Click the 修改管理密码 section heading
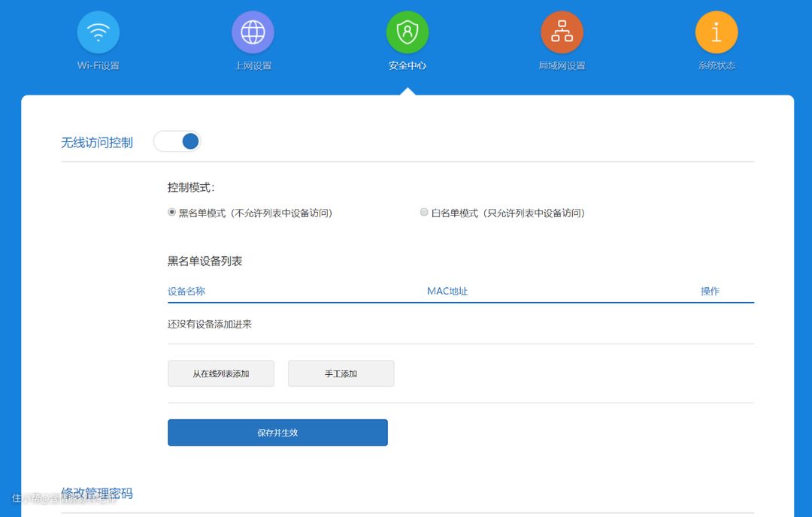This screenshot has width=812, height=517. tap(97, 494)
